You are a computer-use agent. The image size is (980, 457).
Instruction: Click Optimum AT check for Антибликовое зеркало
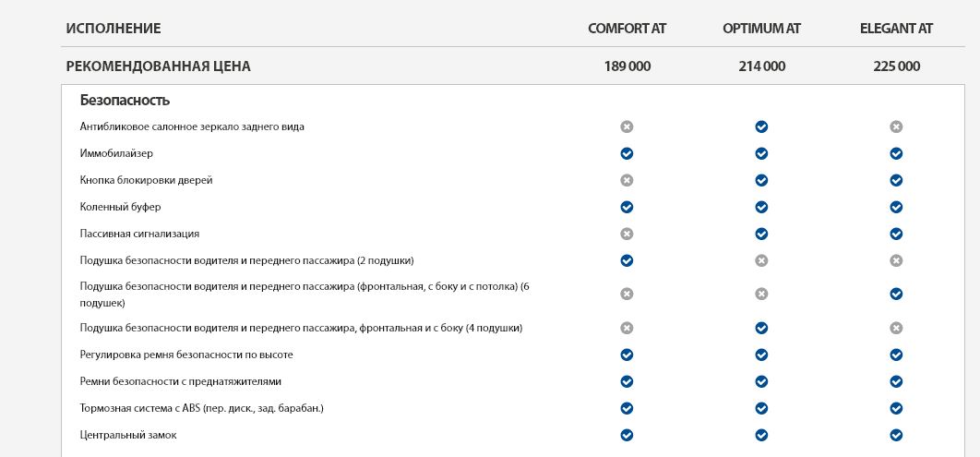(x=761, y=126)
